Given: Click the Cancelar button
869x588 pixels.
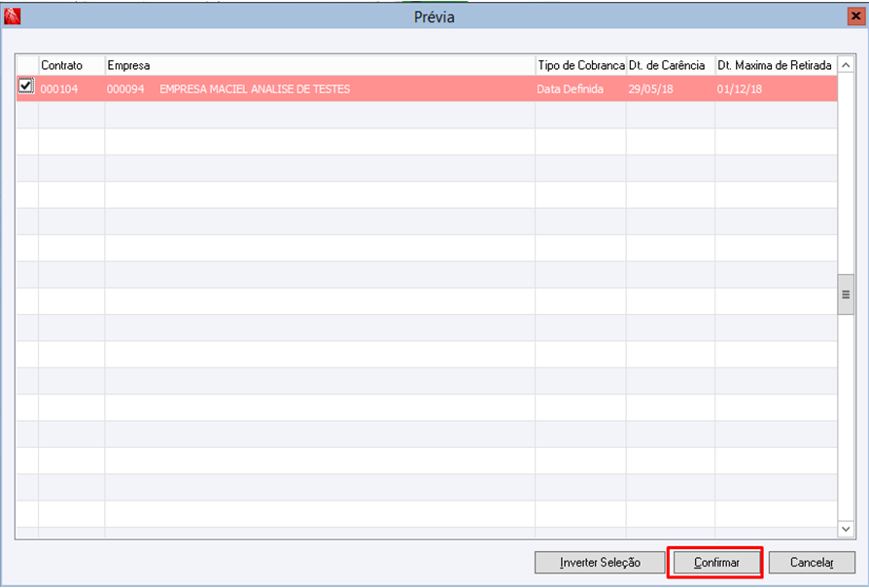Looking at the screenshot, I should coord(812,563).
